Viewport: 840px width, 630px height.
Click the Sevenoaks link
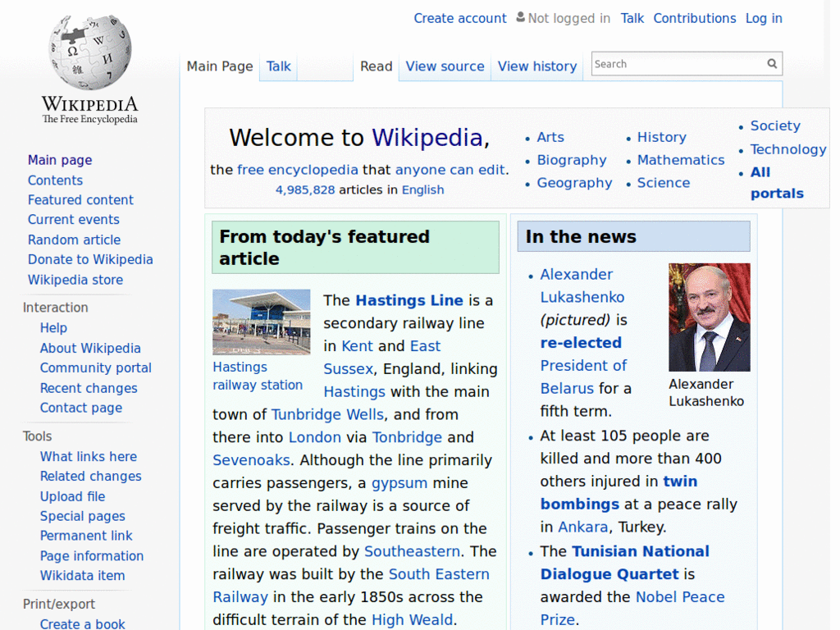pyautogui.click(x=251, y=460)
